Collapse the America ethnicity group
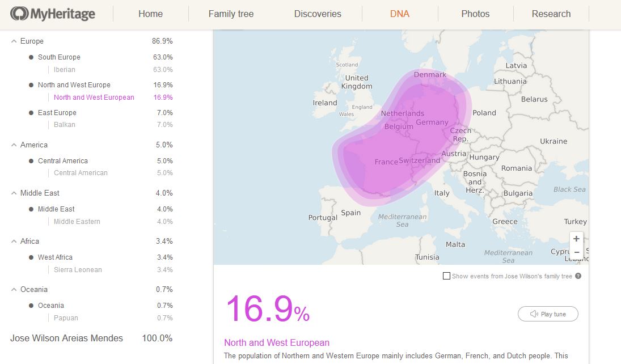Viewport: 621px width, 364px height. point(14,145)
